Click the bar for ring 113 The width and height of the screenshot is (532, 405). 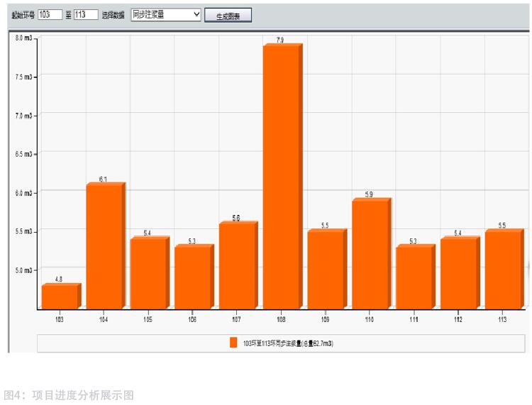[x=502, y=270]
